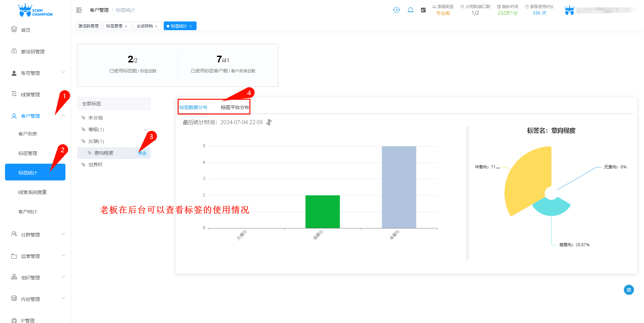Open notifications bell icon
Image resolution: width=644 pixels, height=323 pixels.
click(410, 10)
